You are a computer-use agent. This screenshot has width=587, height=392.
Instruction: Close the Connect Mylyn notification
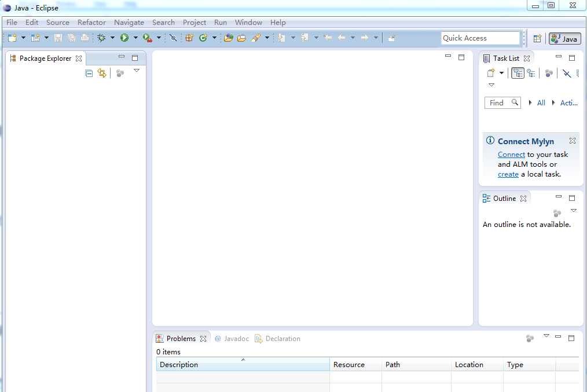pos(573,141)
